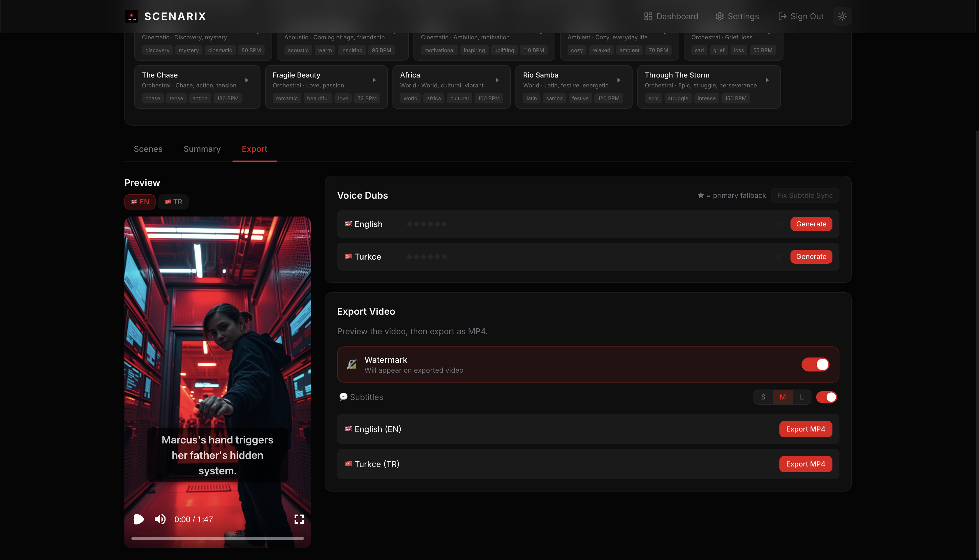Click the uplifting tag

[x=504, y=50]
